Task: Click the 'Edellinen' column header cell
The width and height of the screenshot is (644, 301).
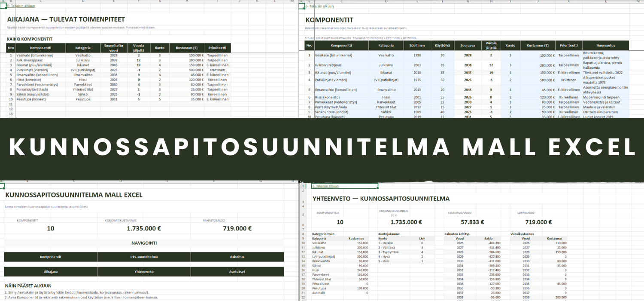Action: tap(418, 45)
